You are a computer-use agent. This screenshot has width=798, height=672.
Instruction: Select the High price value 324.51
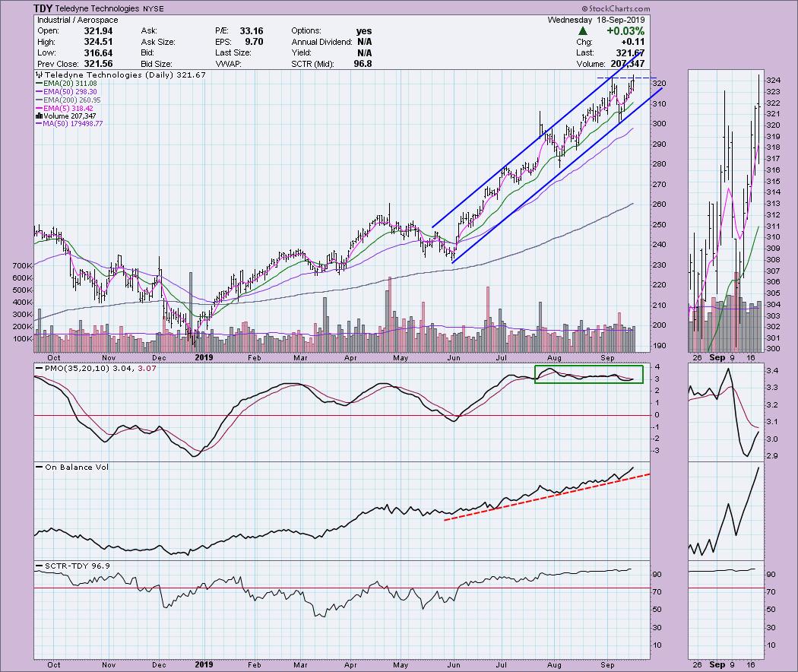[98, 42]
